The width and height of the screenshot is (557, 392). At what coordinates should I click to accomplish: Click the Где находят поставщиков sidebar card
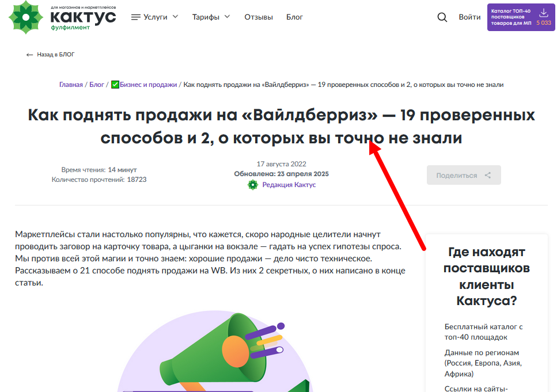487,276
